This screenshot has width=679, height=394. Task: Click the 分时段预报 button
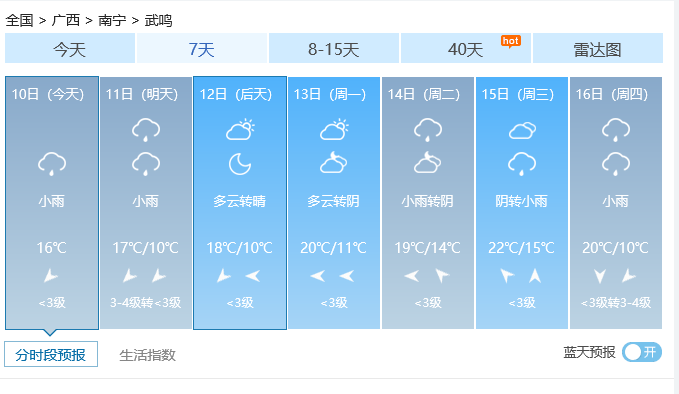click(51, 354)
